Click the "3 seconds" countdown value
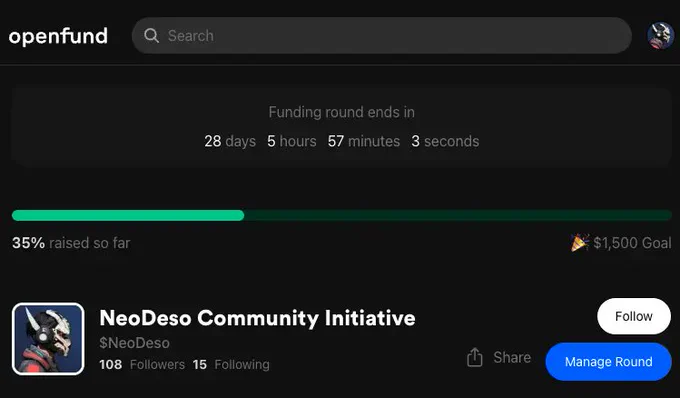 coord(445,141)
